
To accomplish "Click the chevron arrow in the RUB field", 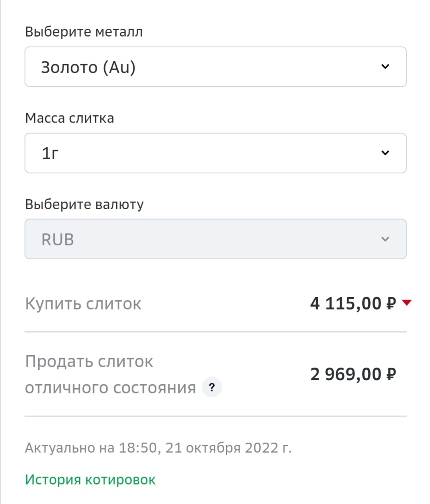I will [385, 239].
